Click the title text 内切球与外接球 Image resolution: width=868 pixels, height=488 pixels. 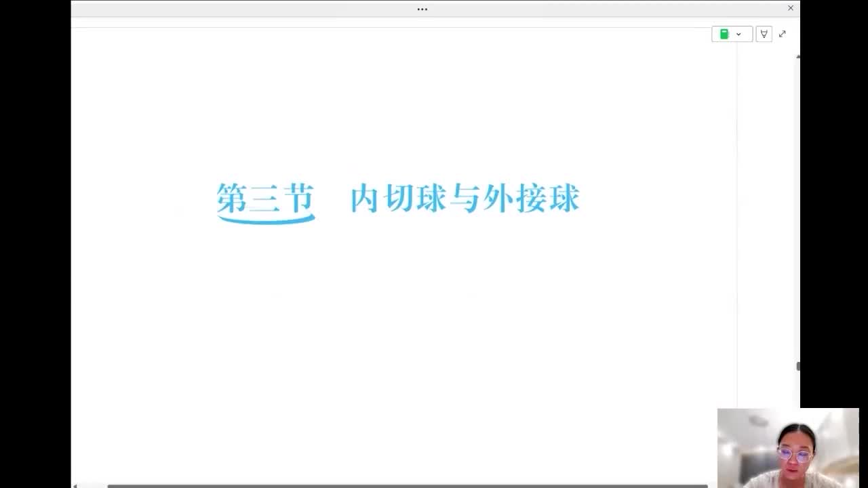click(465, 199)
